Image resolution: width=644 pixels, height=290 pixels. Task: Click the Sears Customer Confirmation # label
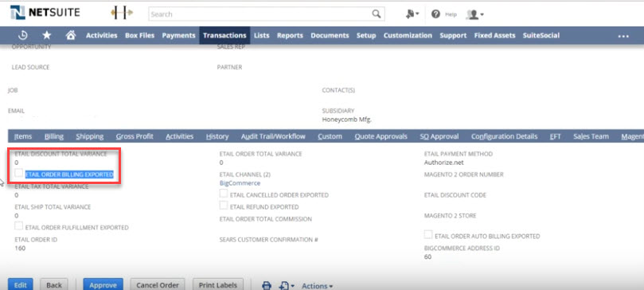[268, 240]
